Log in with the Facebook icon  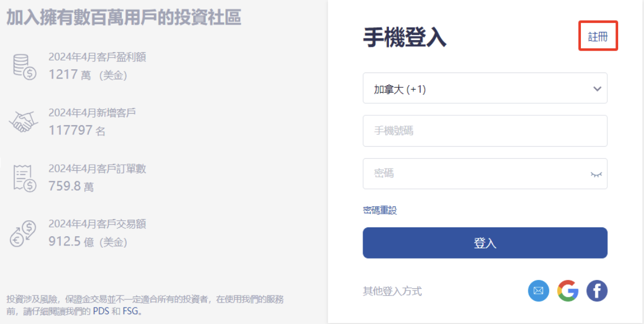point(597,291)
